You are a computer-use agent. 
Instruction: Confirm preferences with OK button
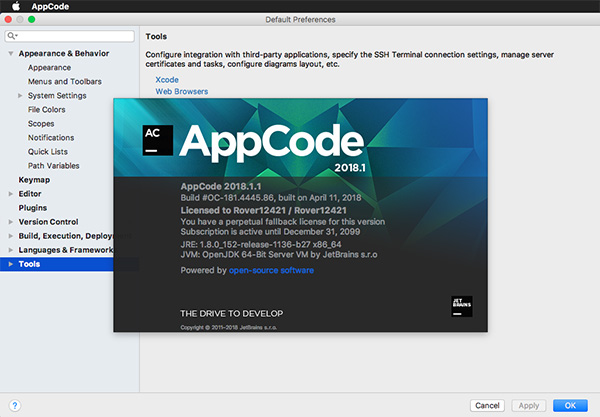coord(570,406)
